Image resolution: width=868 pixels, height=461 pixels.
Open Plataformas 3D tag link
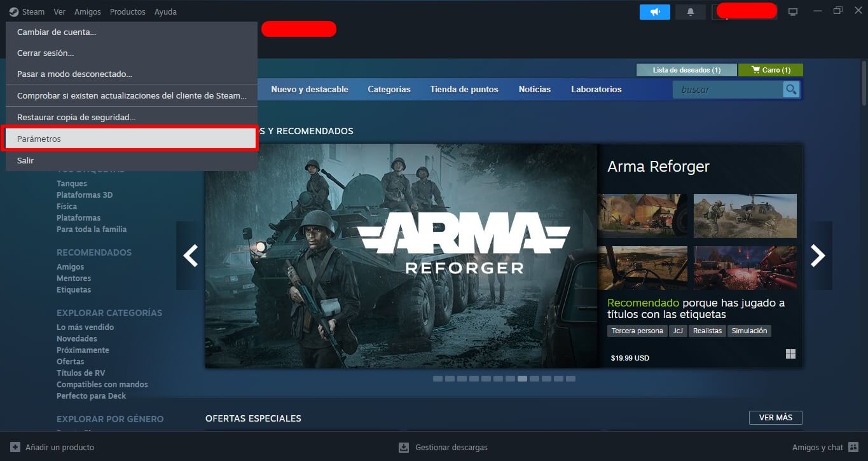85,195
